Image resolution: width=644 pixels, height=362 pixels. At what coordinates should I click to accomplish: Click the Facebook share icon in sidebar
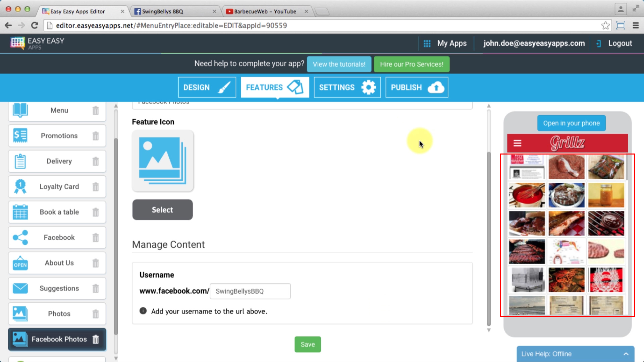click(20, 237)
